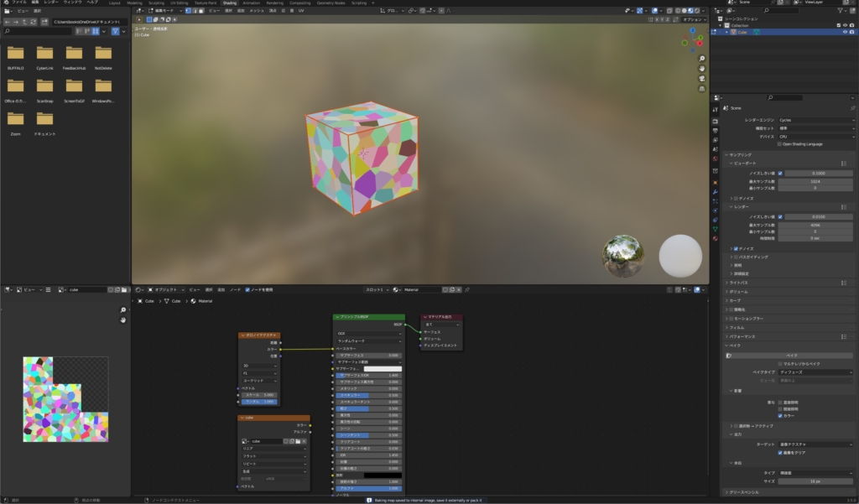Adjust the アルファ slider in Principled BSDF
Screen dimensions: 859x504
[x=369, y=489]
